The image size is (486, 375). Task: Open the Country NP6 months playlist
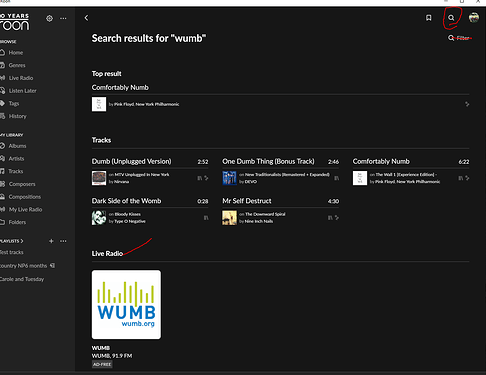tap(24, 266)
